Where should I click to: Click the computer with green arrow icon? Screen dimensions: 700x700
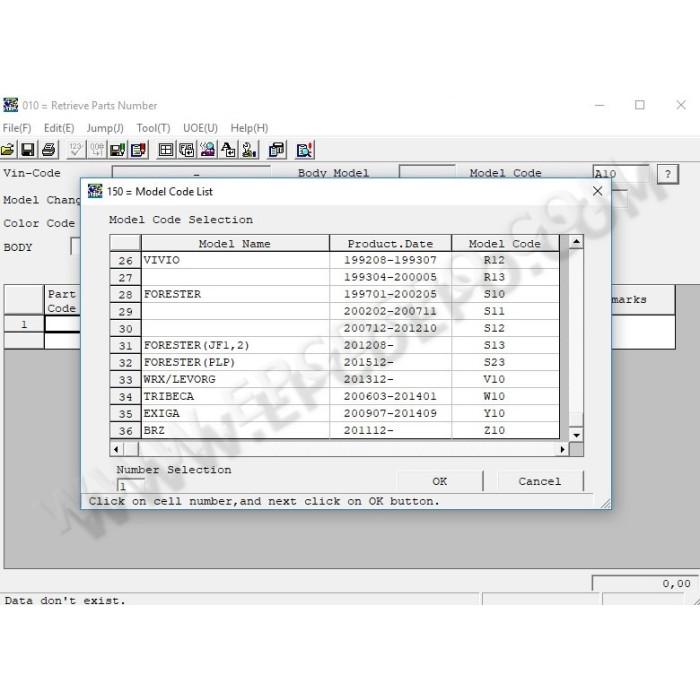coord(118,150)
